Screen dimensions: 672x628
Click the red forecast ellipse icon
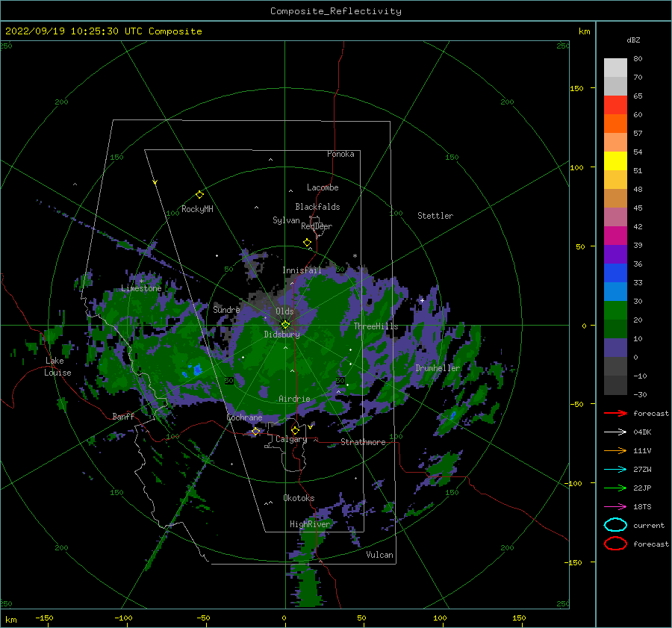pos(615,544)
